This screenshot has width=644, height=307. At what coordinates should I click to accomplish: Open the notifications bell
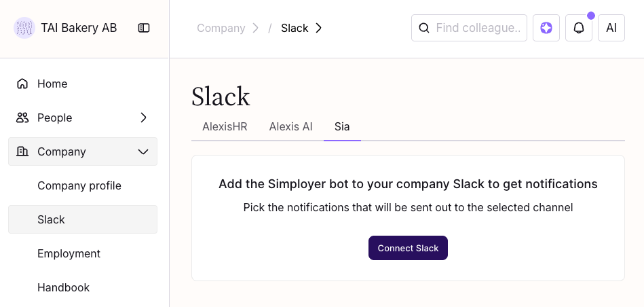pyautogui.click(x=579, y=28)
